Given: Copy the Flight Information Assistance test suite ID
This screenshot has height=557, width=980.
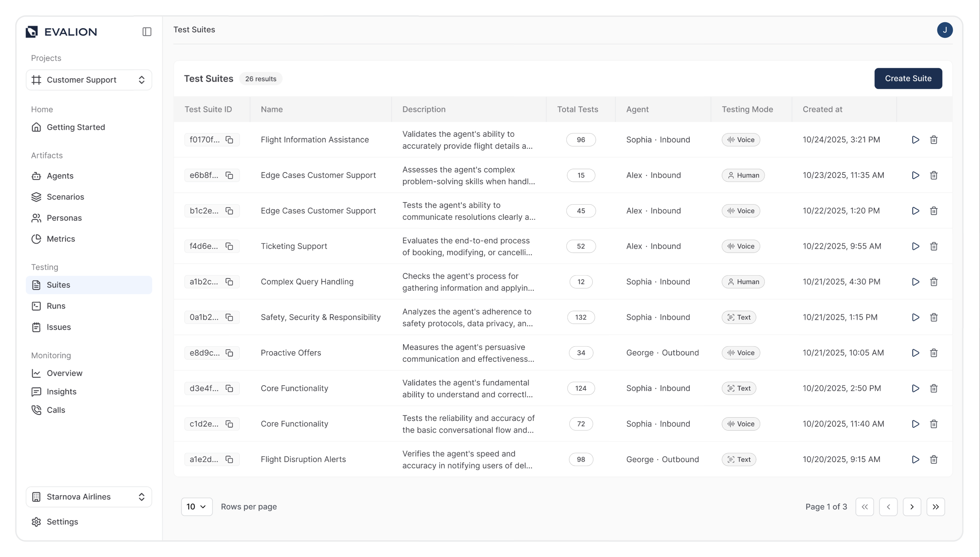Looking at the screenshot, I should click(x=230, y=139).
